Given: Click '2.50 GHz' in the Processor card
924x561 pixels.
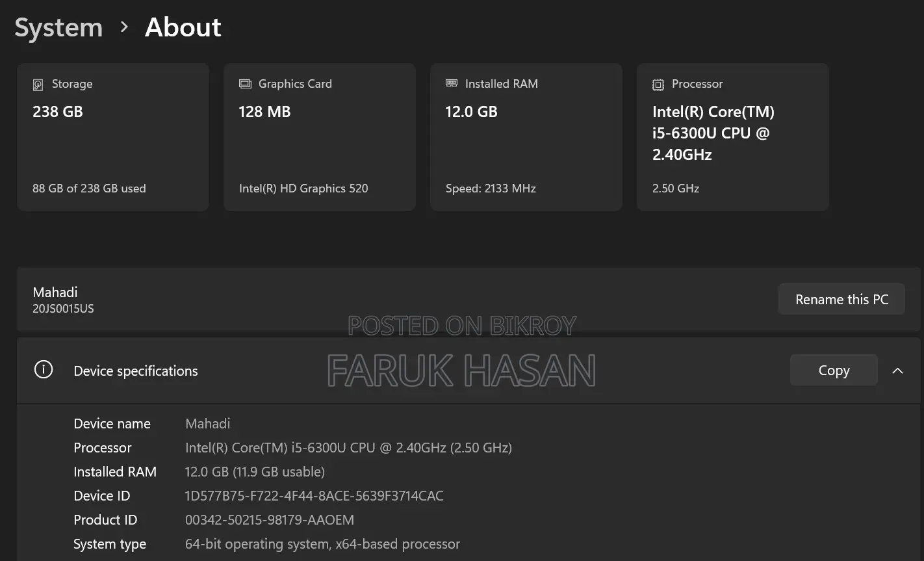Looking at the screenshot, I should click(x=676, y=189).
